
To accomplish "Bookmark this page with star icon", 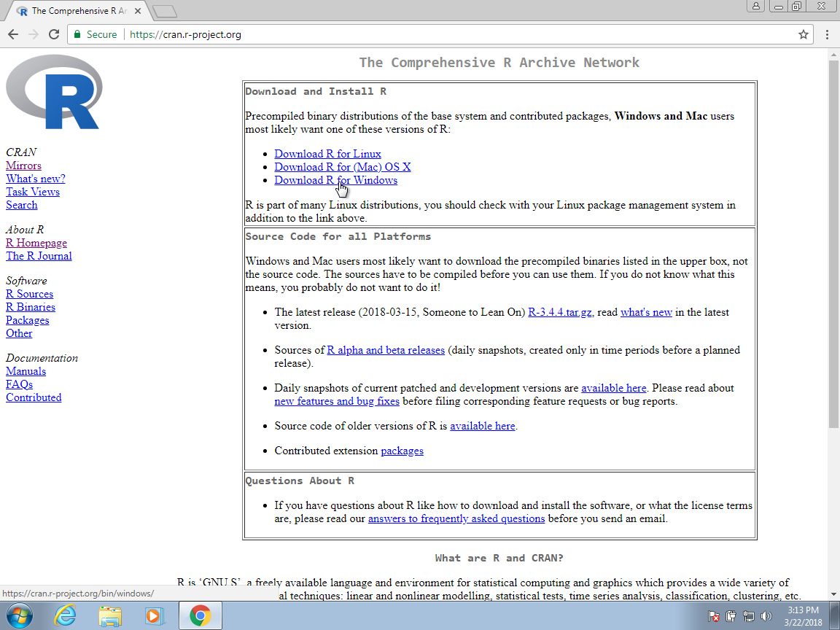I will click(804, 34).
